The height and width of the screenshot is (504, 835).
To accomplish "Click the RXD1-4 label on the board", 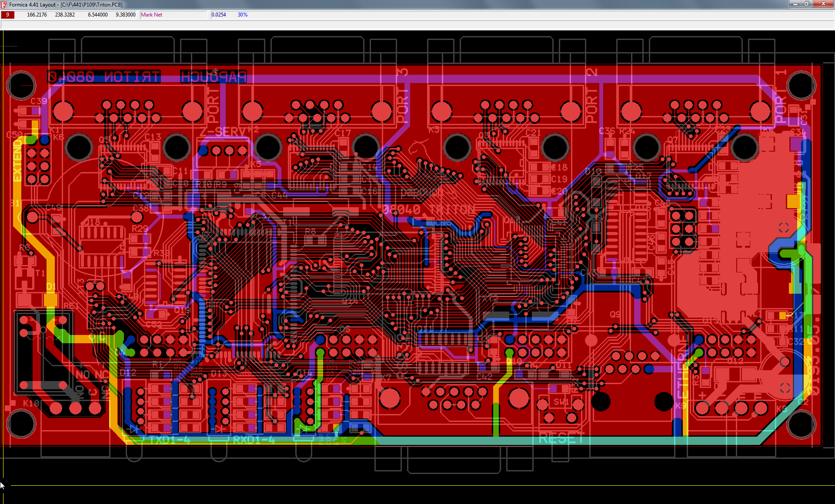I will (254, 440).
